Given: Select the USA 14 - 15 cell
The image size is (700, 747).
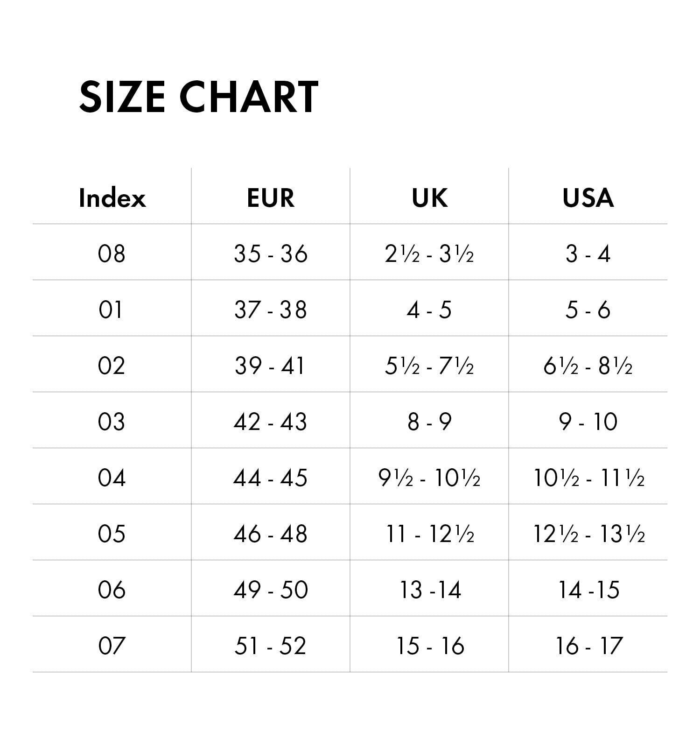Looking at the screenshot, I should pyautogui.click(x=589, y=590).
